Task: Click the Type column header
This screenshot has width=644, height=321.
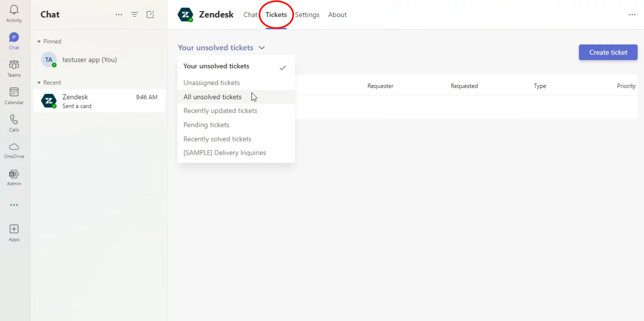Action: point(540,86)
